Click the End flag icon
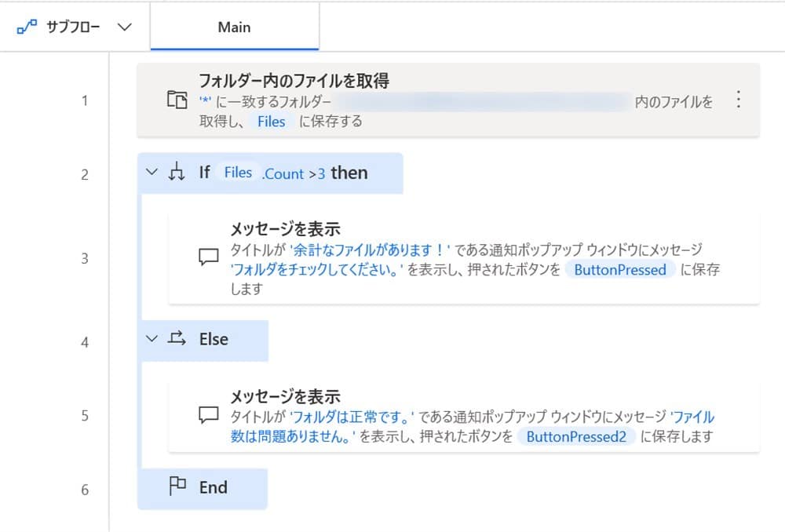The image size is (785, 532). click(x=177, y=486)
